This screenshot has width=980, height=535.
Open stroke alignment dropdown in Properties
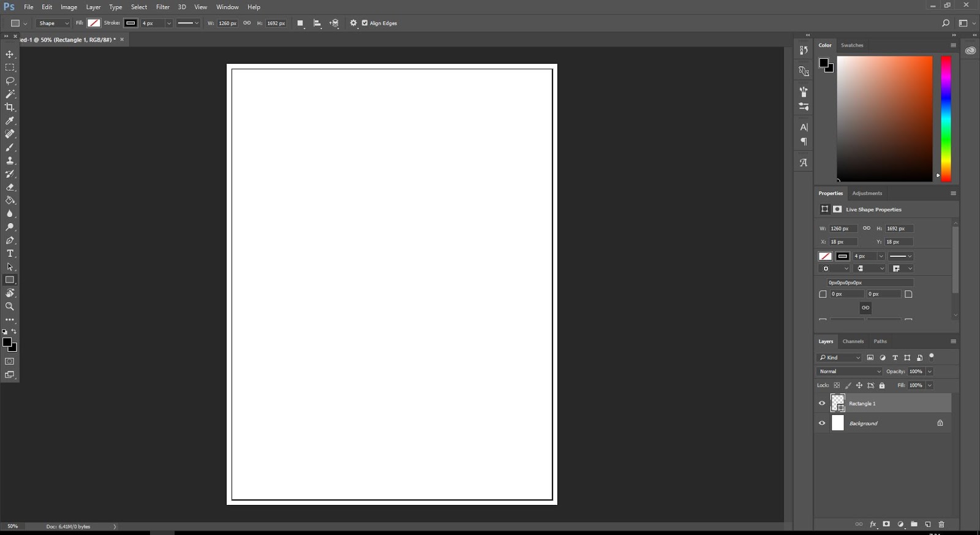click(x=834, y=268)
